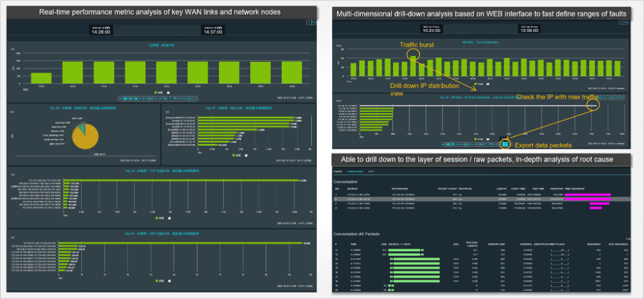644x299 pixels.
Task: Sort by the SOURCE column header
Action: pyautogui.click(x=352, y=190)
